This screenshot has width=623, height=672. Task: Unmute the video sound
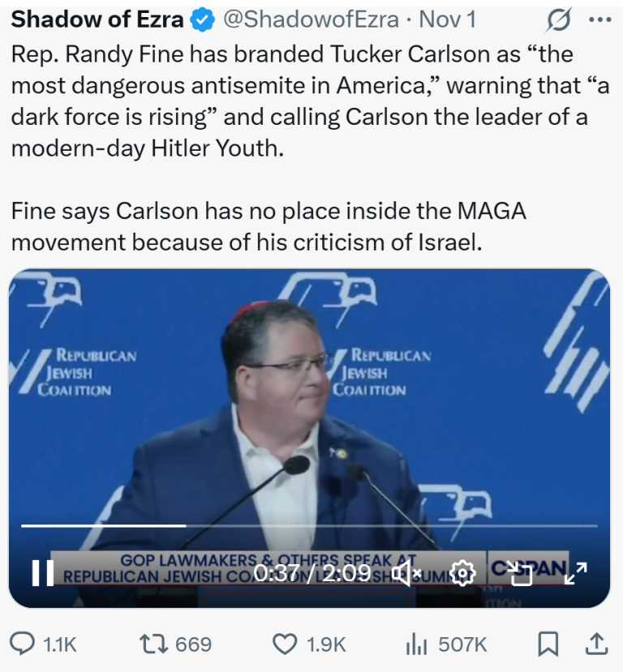point(406,573)
